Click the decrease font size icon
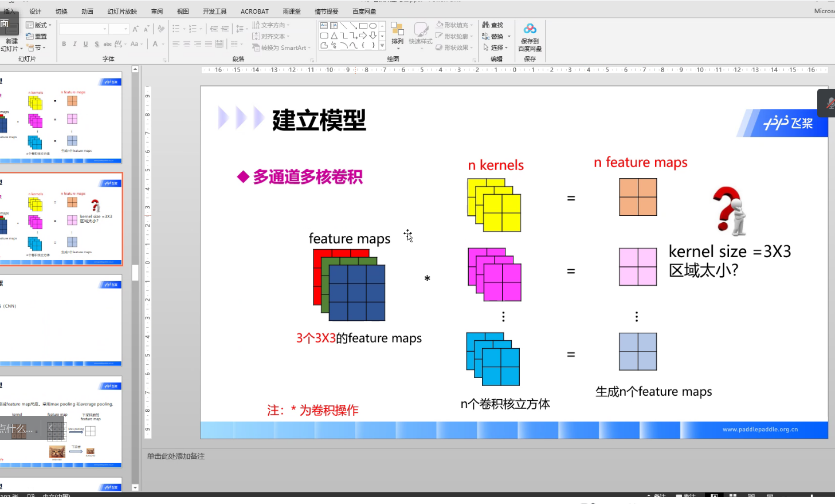Image resolution: width=835 pixels, height=504 pixels. 147,29
